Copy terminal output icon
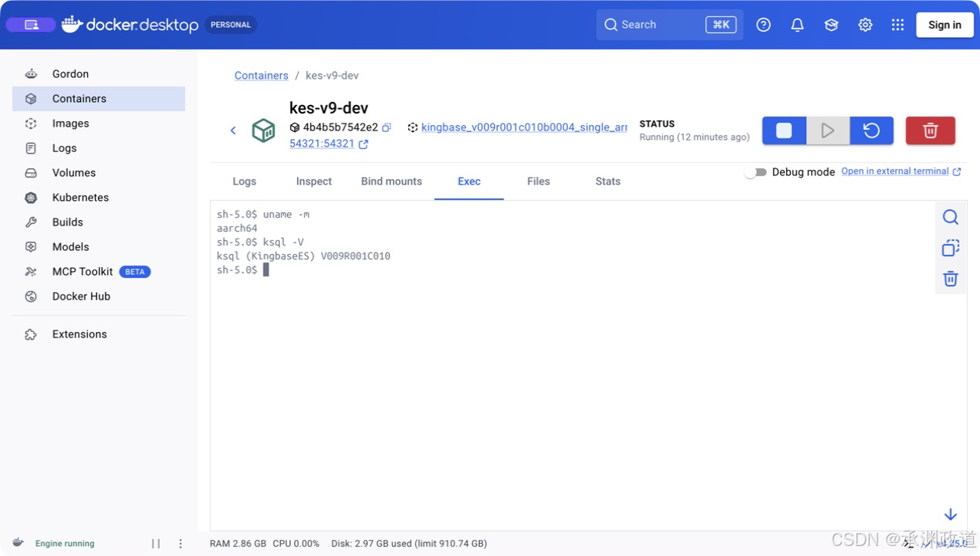Image resolution: width=980 pixels, height=556 pixels. coord(951,248)
